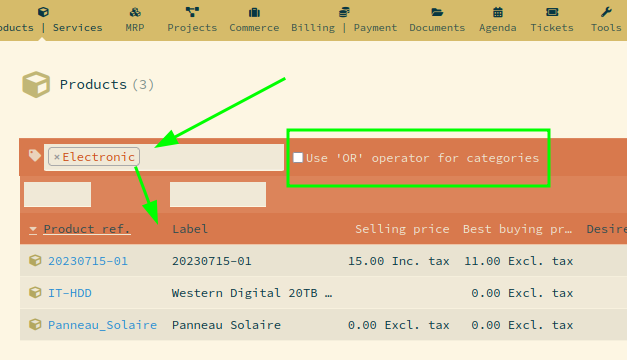Viewport: 627px width, 360px height.
Task: Click the category tag icon
Action: click(x=34, y=155)
